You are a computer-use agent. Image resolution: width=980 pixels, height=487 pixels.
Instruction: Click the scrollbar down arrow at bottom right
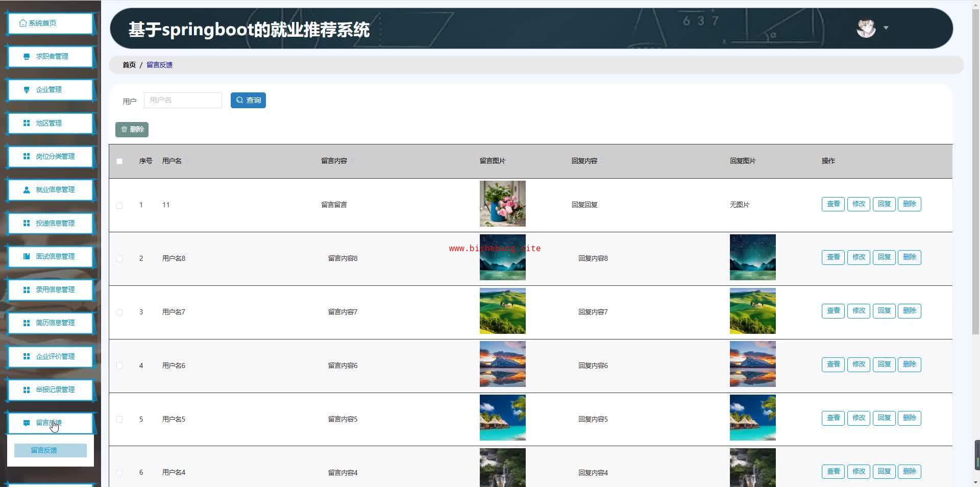[x=976, y=482]
